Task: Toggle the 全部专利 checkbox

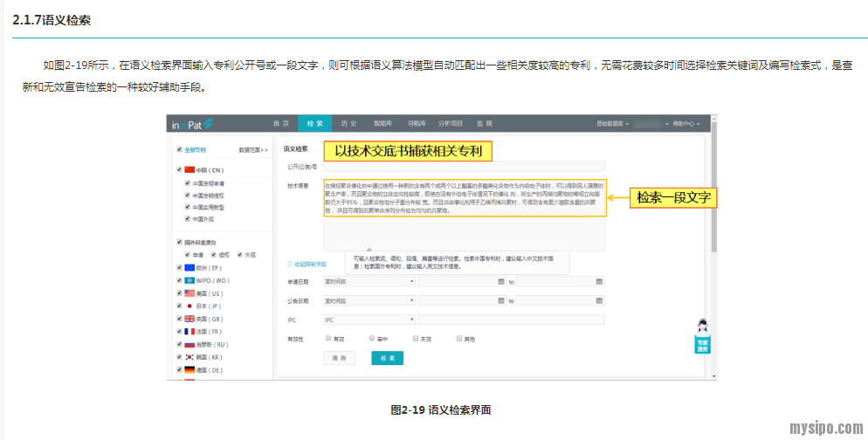Action: [178, 150]
